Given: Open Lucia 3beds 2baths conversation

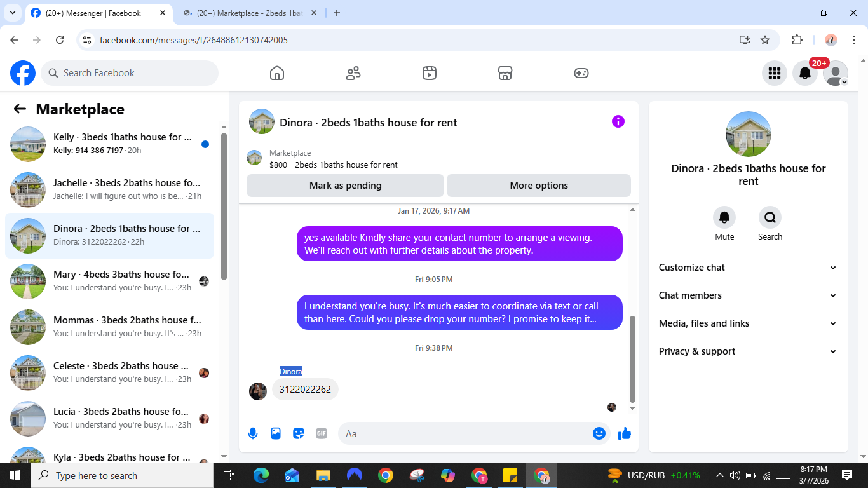Looking at the screenshot, I should pos(109,419).
